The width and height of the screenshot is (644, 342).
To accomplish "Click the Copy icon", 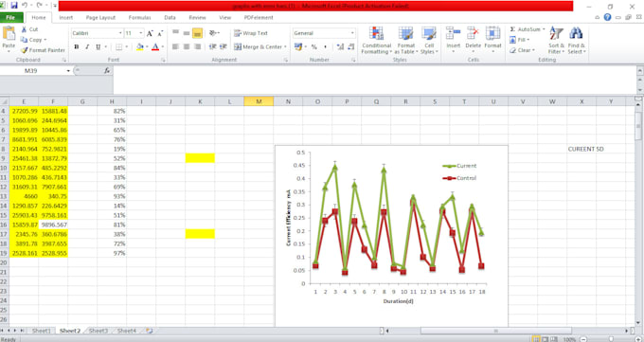I will pyautogui.click(x=25, y=40).
